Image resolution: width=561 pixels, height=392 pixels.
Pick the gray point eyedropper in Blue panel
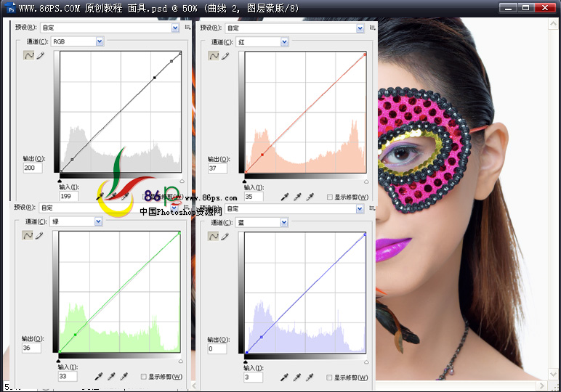pos(297,377)
